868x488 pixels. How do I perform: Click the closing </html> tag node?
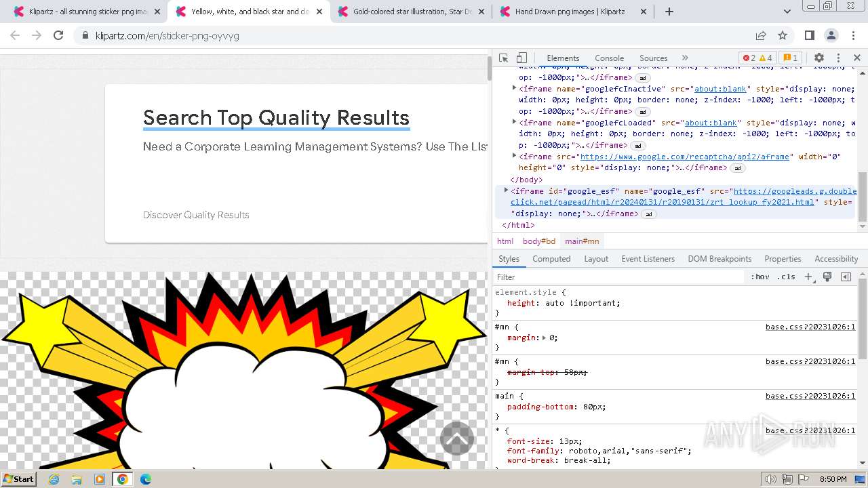click(x=518, y=225)
